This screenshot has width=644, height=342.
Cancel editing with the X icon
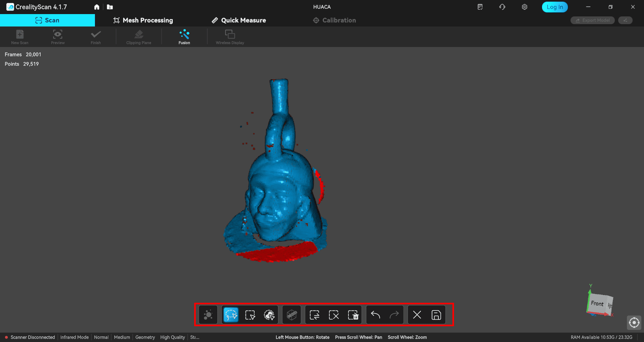point(417,315)
